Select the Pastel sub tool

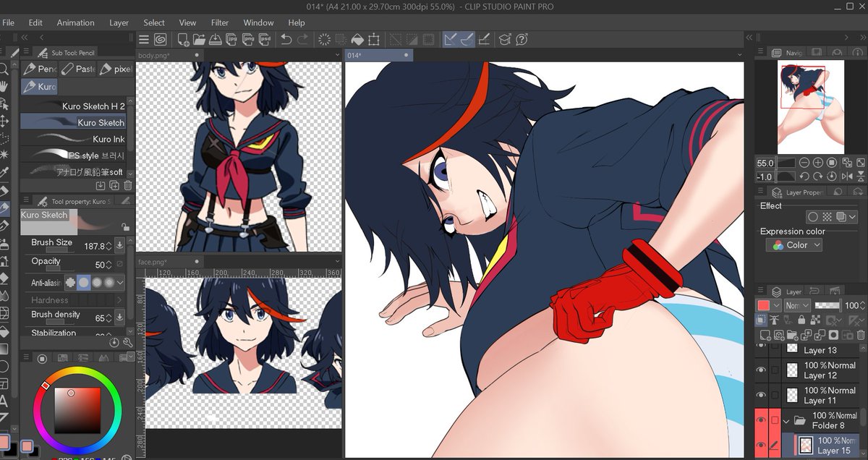(x=77, y=69)
